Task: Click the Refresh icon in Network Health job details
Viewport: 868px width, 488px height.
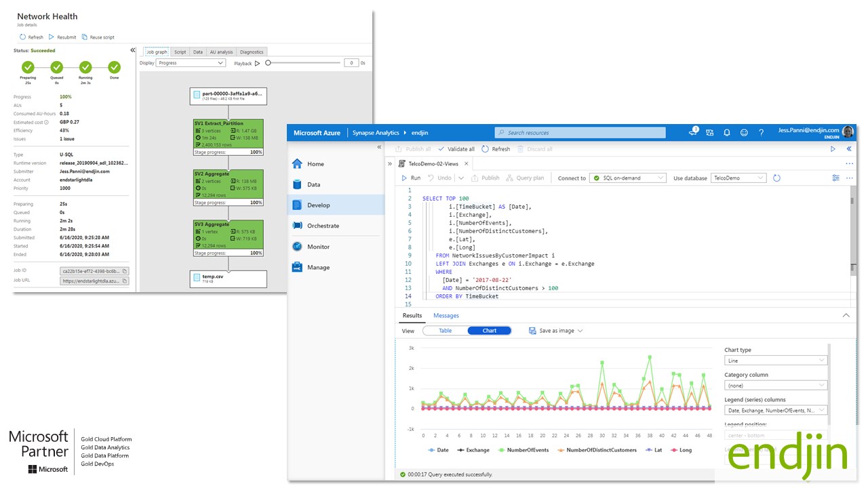Action: pos(22,37)
